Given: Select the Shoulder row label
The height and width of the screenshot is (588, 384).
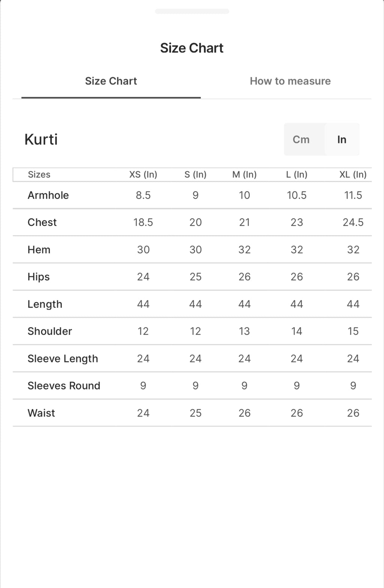Looking at the screenshot, I should [49, 331].
